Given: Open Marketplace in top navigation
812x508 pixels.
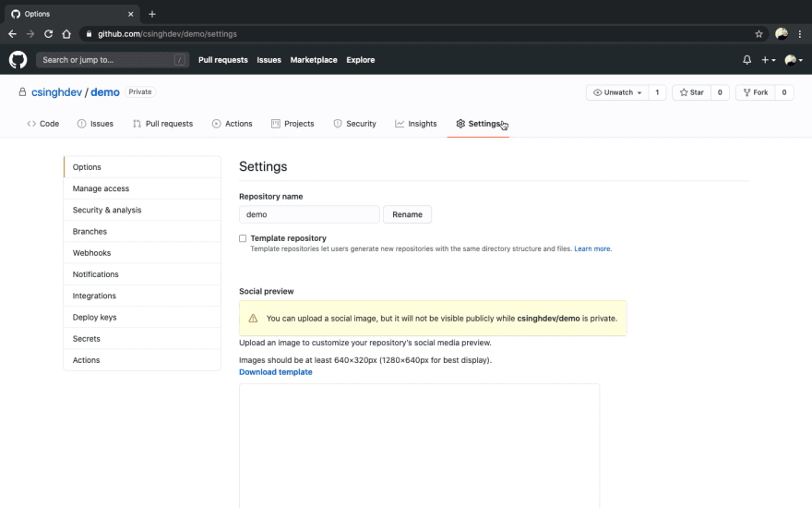Looking at the screenshot, I should click(314, 60).
